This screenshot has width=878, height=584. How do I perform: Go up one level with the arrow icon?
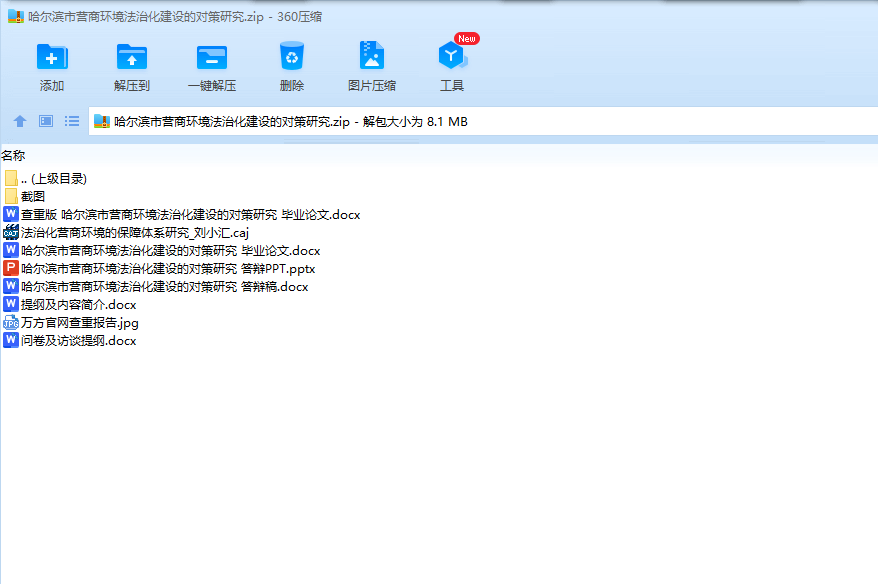(x=20, y=121)
